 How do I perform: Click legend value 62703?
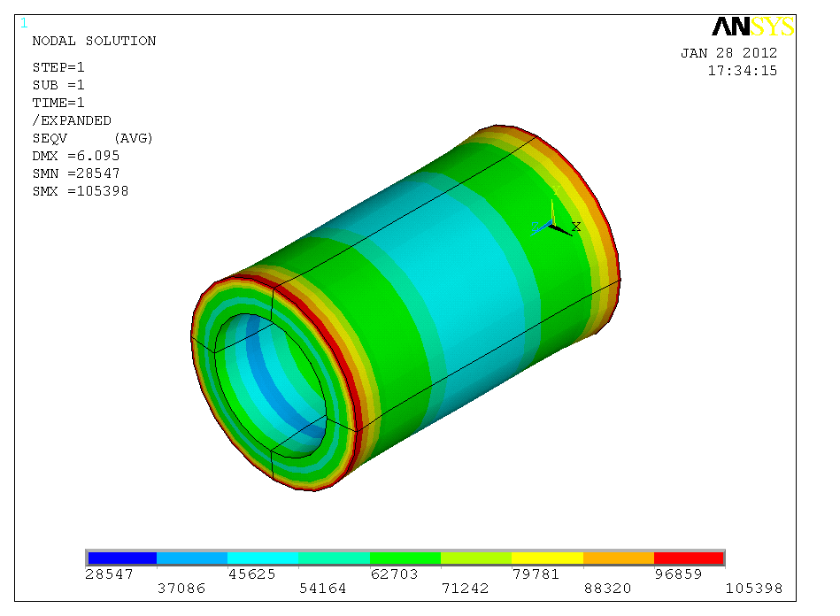click(x=394, y=574)
